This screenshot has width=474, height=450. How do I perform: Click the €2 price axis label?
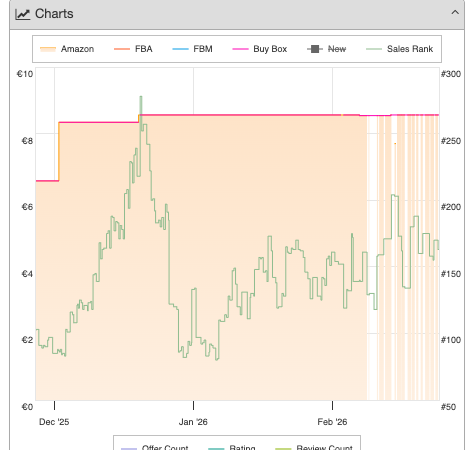[27, 340]
